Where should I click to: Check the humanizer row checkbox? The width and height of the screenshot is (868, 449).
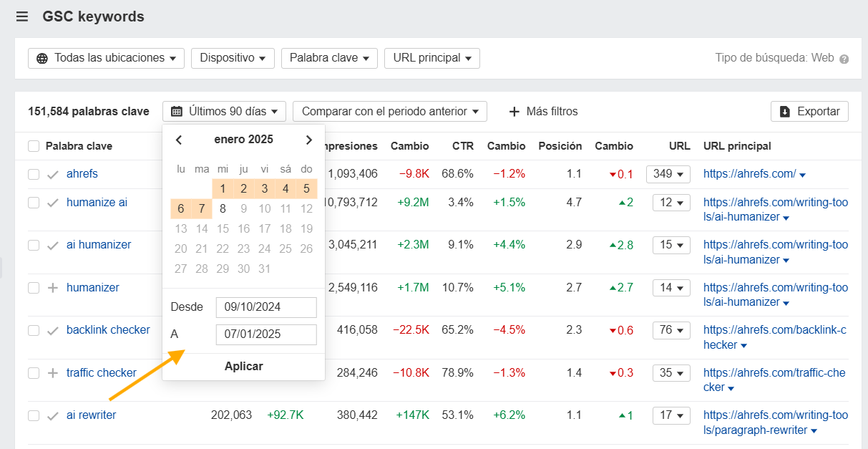pos(34,288)
